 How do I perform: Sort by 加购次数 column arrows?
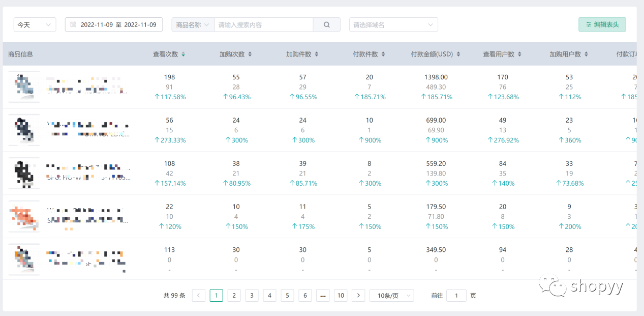click(x=250, y=54)
